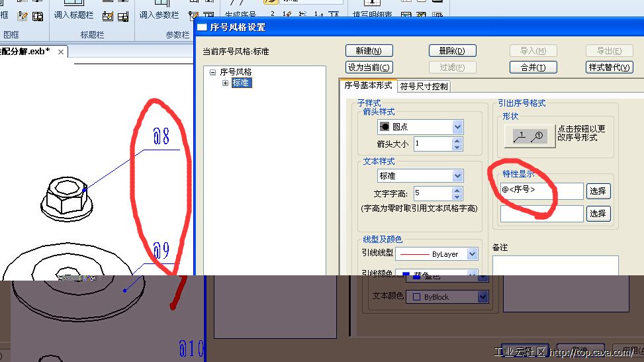Expand the 标准 style node

pyautogui.click(x=225, y=83)
